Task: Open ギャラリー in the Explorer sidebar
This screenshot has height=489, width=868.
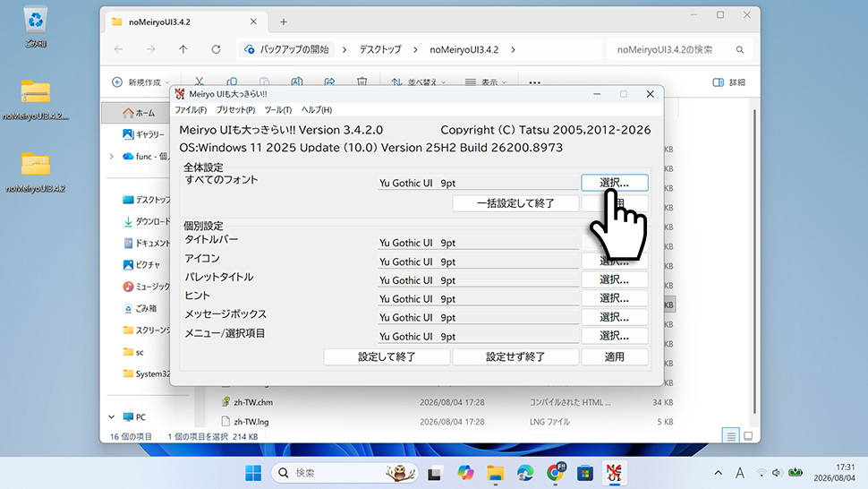Action: (143, 134)
